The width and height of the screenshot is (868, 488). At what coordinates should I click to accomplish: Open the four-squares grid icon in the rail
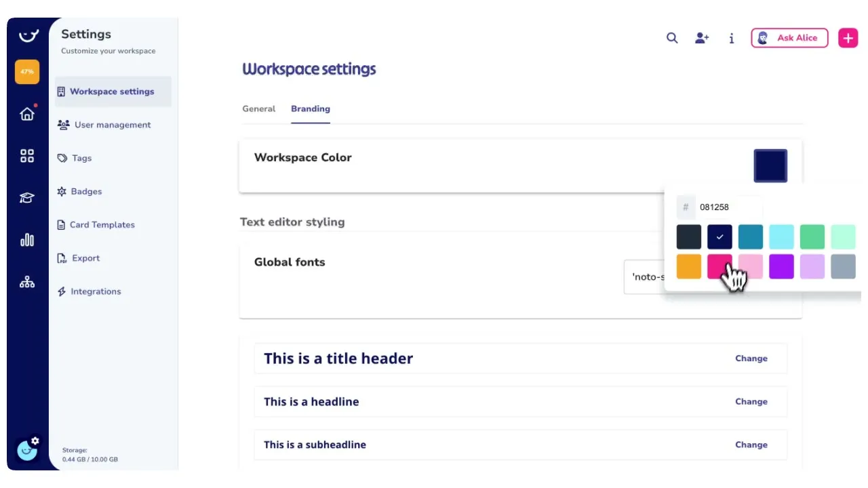(x=27, y=156)
